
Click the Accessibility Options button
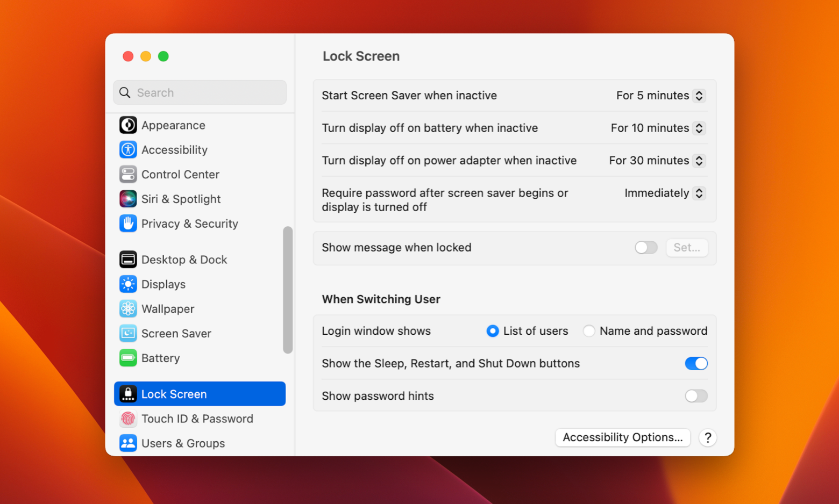622,437
